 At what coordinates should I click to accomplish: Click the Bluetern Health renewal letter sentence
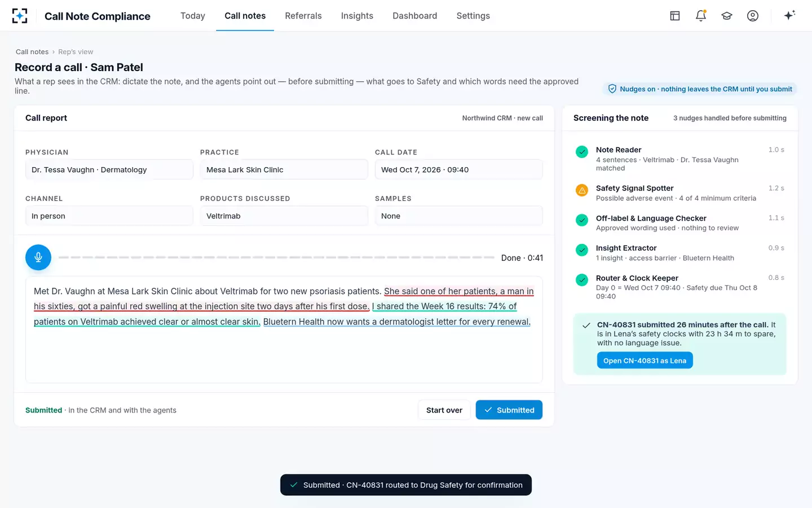click(397, 322)
